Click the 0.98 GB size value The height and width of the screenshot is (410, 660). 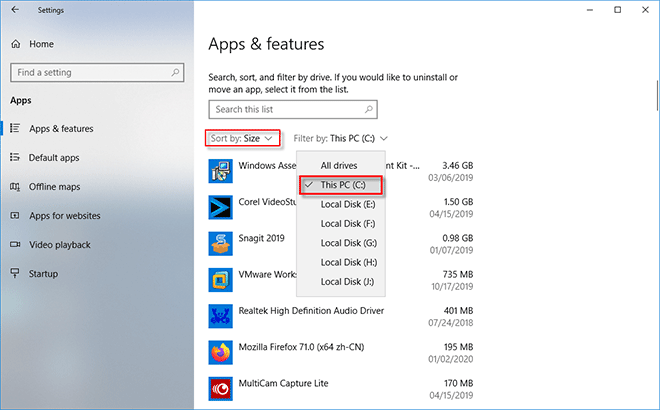(x=458, y=238)
